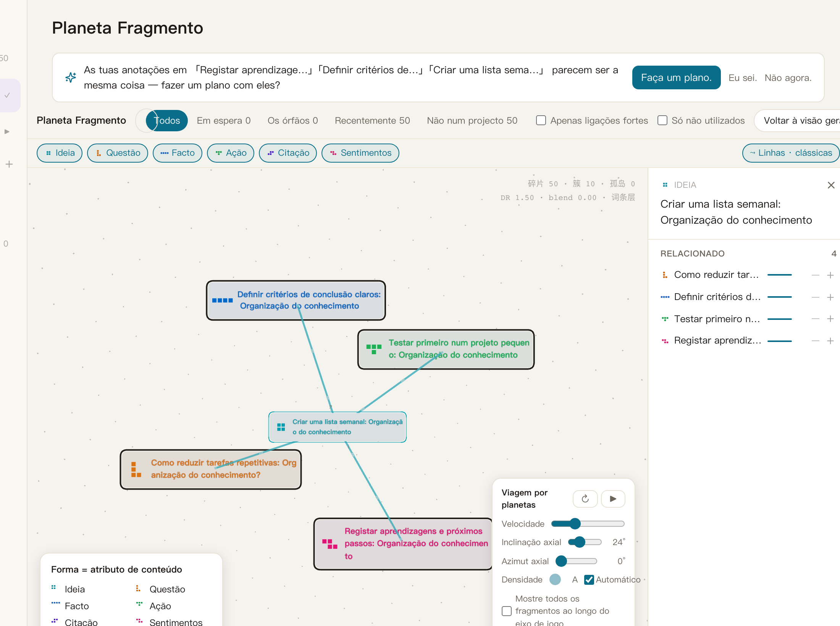The image size is (840, 626).
Task: Switch to Os órfãos 0 tab
Action: tap(293, 120)
